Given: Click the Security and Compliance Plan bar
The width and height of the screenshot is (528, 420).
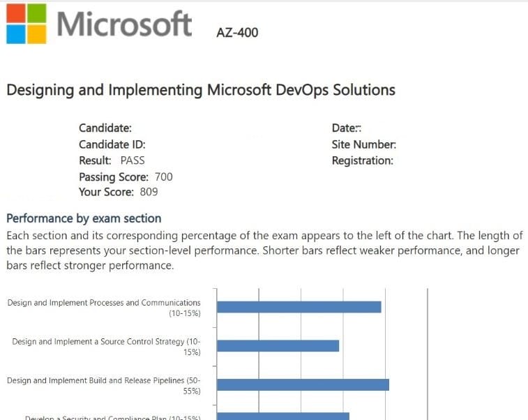Looking at the screenshot, I should tap(282, 417).
